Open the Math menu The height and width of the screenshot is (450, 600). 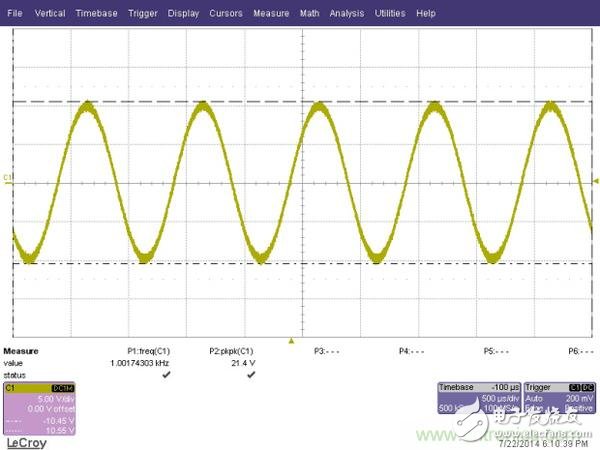point(309,14)
